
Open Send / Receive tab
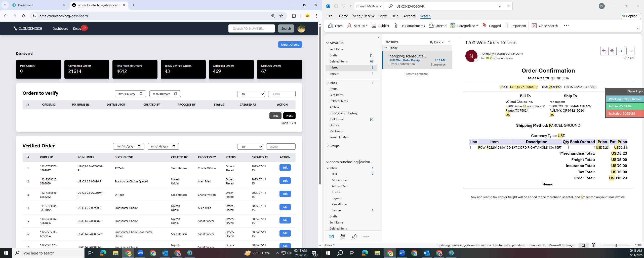(364, 16)
